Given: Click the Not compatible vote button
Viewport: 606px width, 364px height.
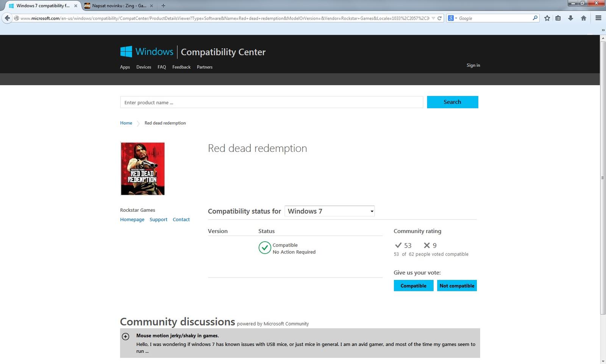Looking at the screenshot, I should click(457, 286).
